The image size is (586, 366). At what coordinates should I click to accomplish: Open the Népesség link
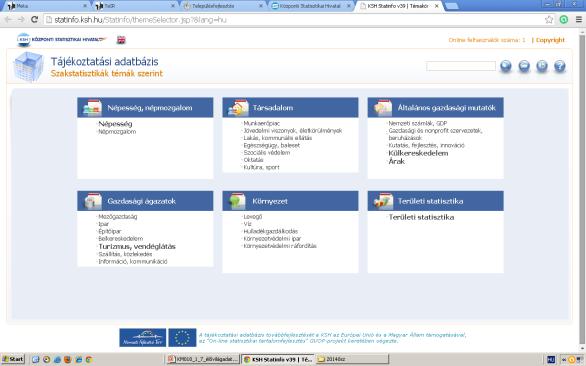(115, 124)
